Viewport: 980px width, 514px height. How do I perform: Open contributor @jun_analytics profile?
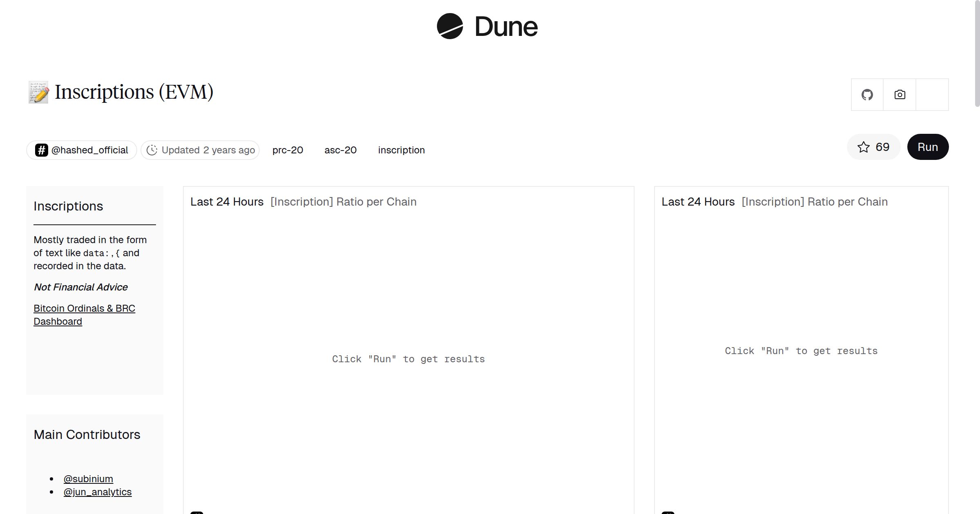point(98,492)
